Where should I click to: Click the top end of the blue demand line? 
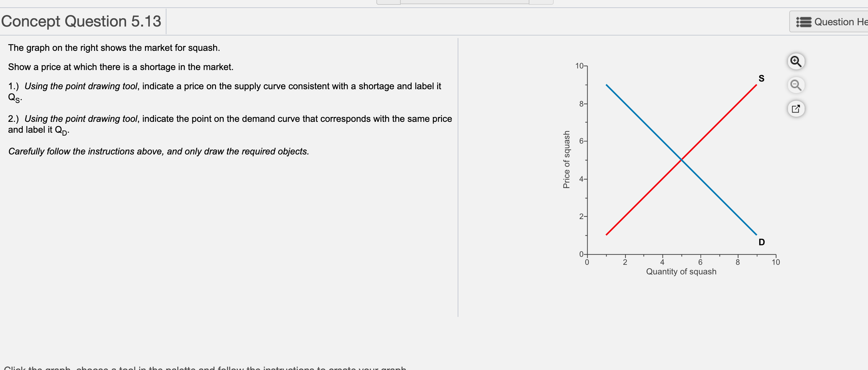coord(607,85)
